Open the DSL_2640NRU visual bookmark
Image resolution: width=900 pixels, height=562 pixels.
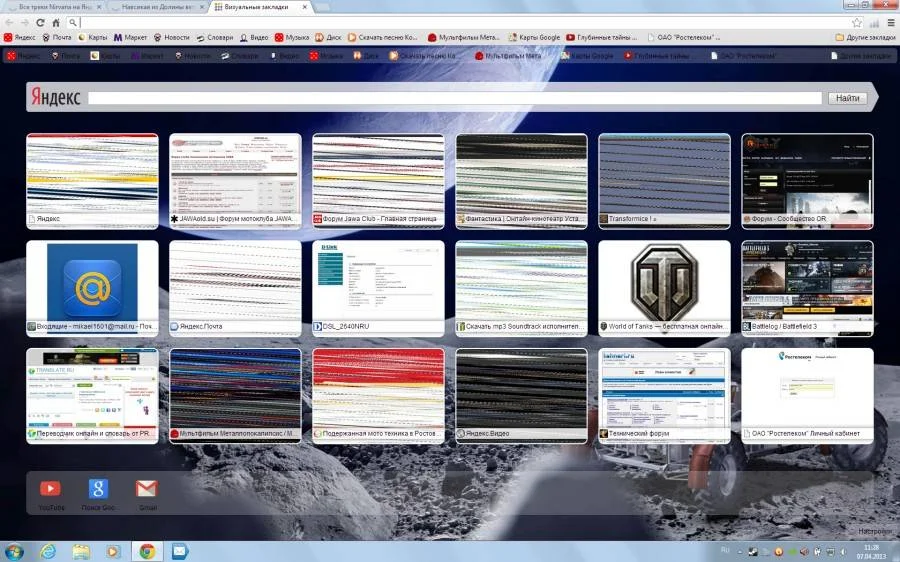point(378,281)
